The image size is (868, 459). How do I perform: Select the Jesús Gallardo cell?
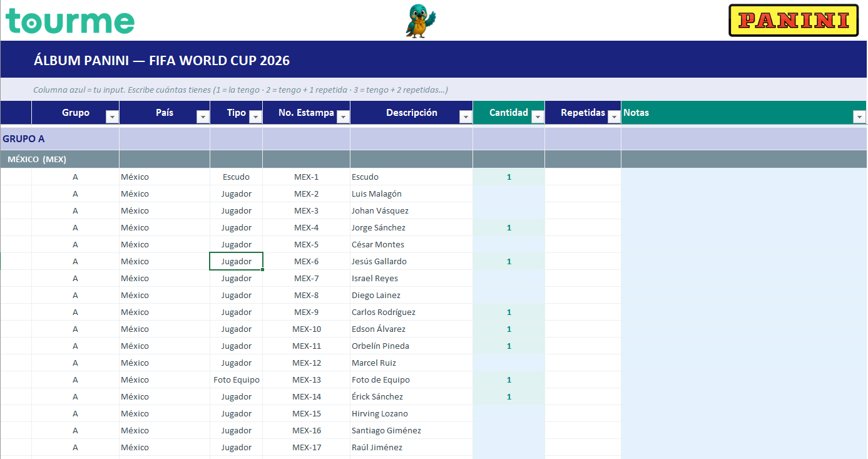click(x=411, y=262)
